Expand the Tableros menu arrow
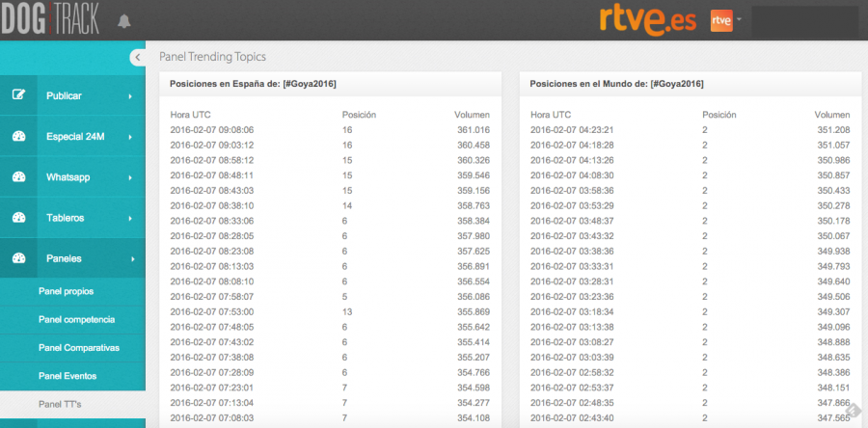The height and width of the screenshot is (428, 868). [x=130, y=219]
